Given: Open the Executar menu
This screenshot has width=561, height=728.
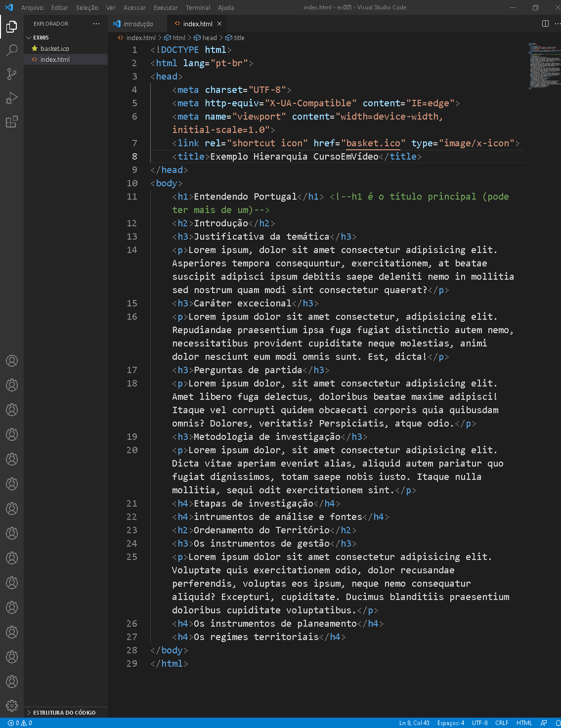Looking at the screenshot, I should (166, 7).
